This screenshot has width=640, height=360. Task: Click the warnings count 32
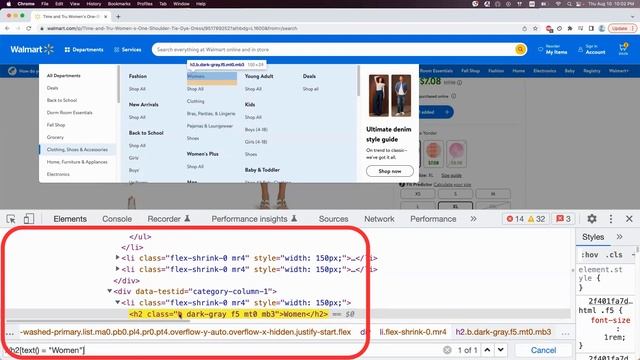(537, 219)
